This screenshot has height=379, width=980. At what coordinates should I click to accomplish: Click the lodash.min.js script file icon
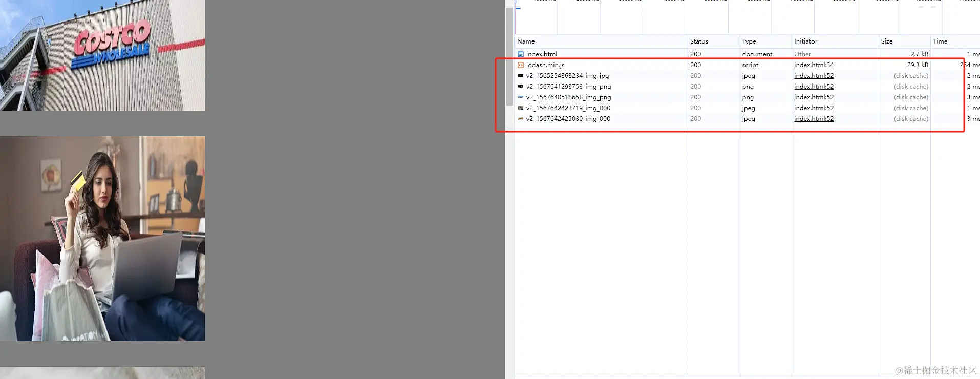[x=521, y=65]
